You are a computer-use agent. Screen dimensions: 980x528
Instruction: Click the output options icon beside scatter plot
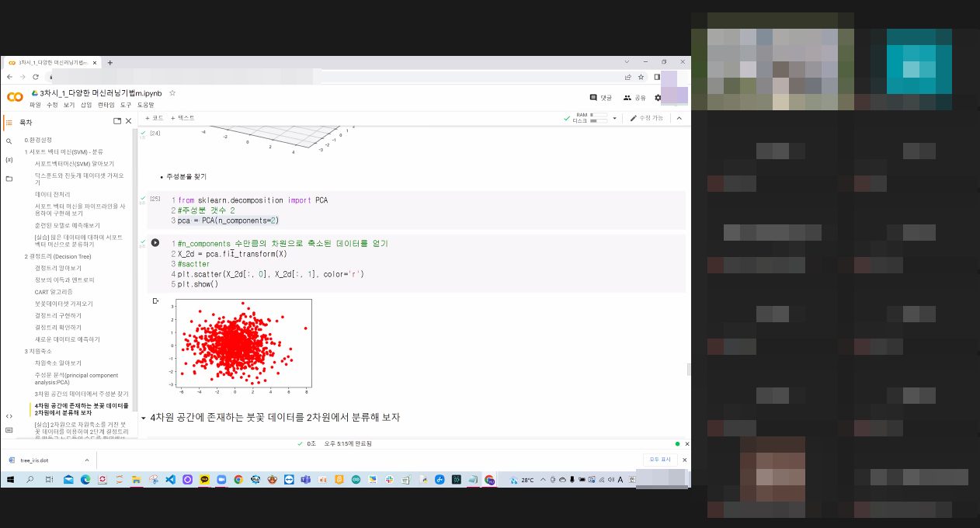coord(155,301)
